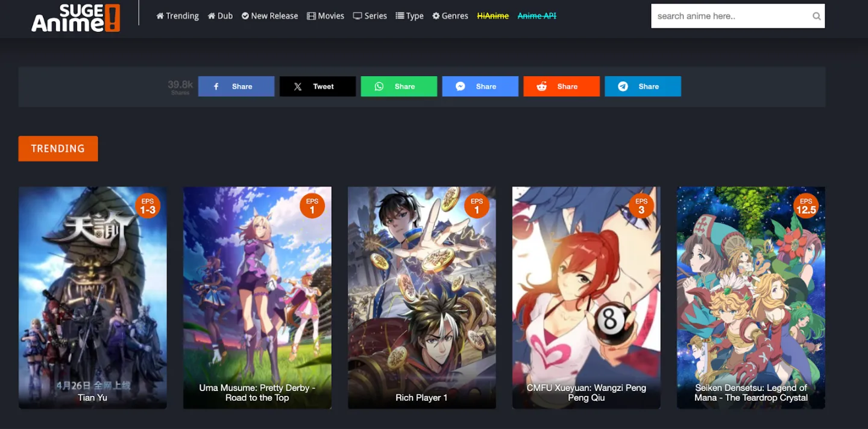Share the page on Reddit

point(562,86)
